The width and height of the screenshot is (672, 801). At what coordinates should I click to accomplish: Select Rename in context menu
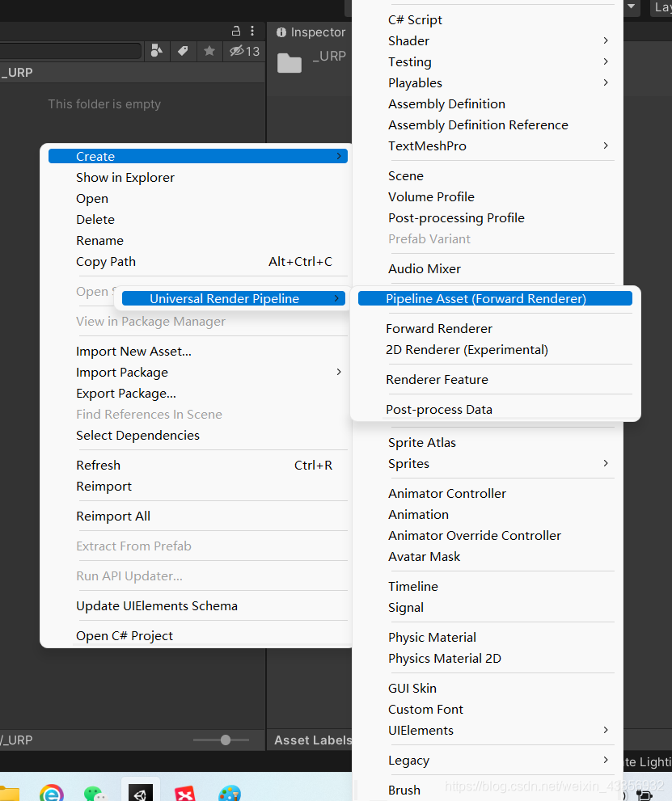(198, 240)
